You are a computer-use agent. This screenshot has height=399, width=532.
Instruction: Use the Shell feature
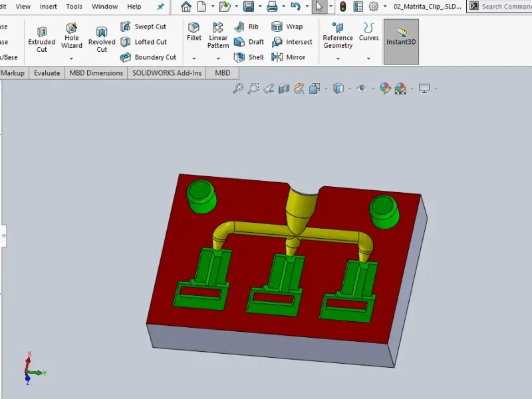[249, 57]
